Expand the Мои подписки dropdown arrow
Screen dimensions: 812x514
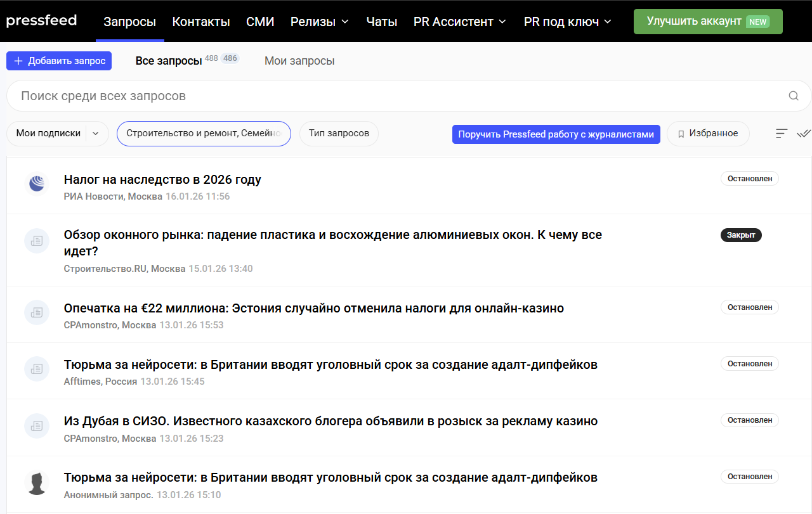click(x=96, y=134)
